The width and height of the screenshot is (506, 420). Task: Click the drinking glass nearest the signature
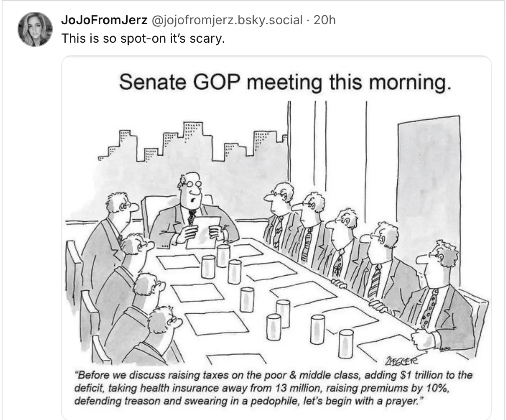[346, 343]
